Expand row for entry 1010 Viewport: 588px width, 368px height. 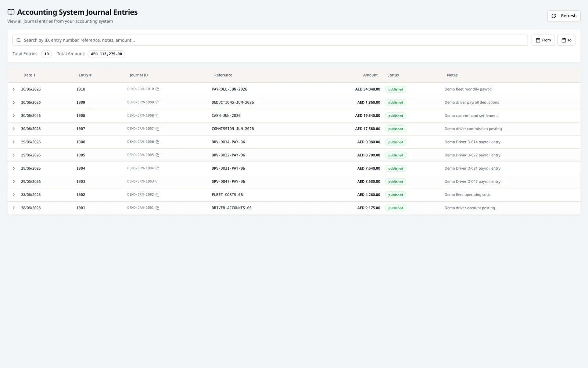tap(14, 89)
